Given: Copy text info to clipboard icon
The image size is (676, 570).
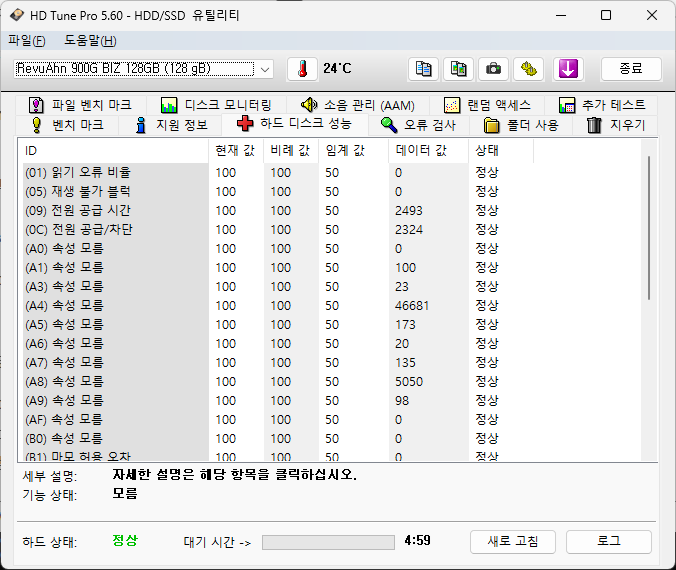Looking at the screenshot, I should click(x=423, y=69).
